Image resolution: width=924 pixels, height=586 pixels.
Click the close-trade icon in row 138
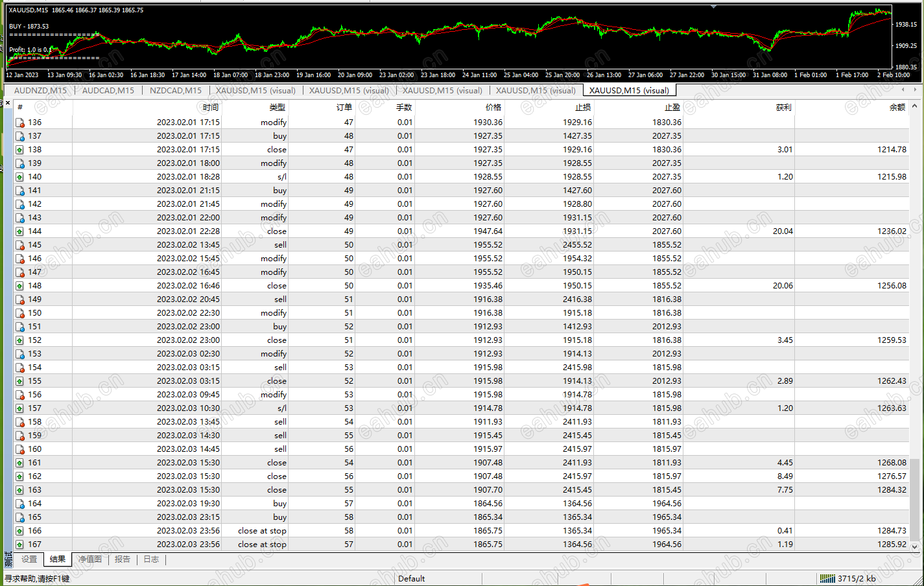[19, 150]
